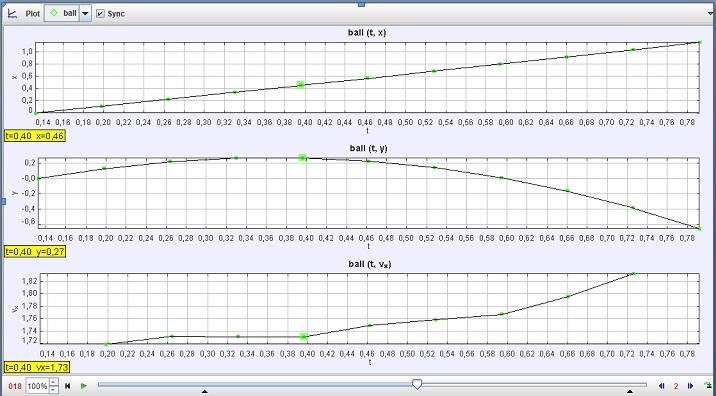The width and height of the screenshot is (716, 396).
Task: Click the end frame marker triangle
Action: (630, 391)
